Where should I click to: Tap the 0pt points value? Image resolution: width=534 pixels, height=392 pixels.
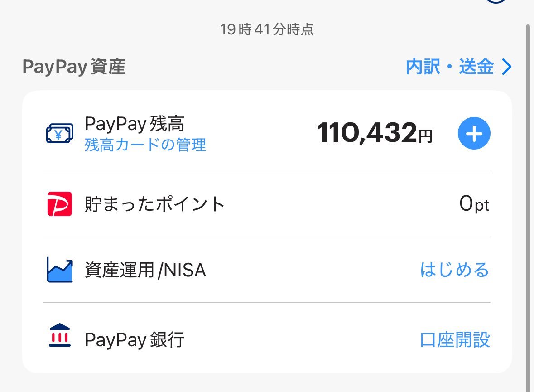pyautogui.click(x=474, y=205)
